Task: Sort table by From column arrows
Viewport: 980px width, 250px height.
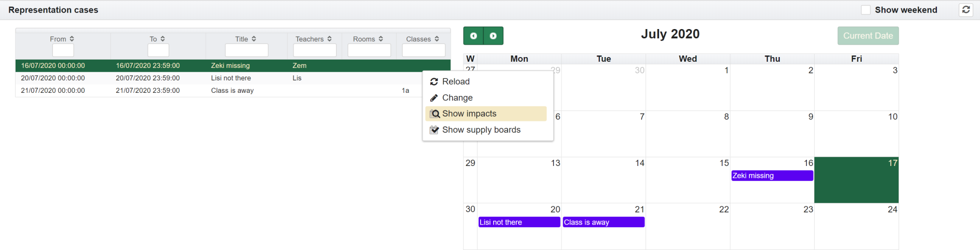Action: point(72,39)
